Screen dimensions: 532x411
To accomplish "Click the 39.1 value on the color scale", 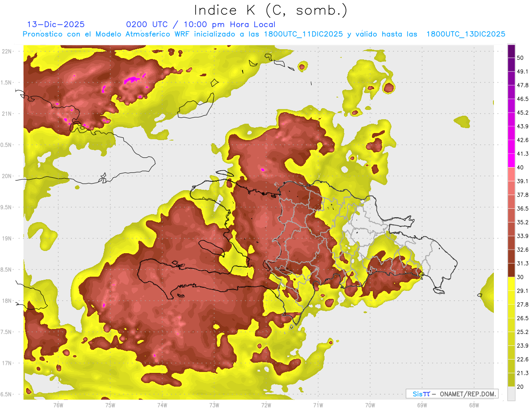I will [x=522, y=181].
